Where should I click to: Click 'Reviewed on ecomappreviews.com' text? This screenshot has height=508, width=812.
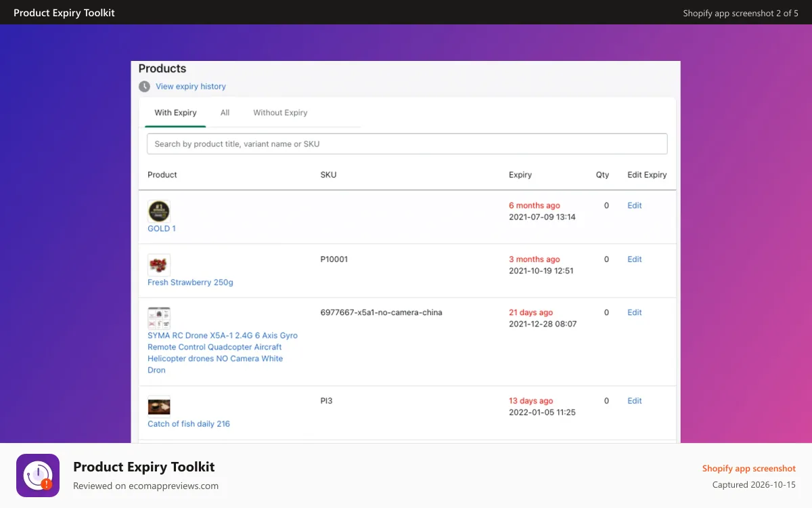[x=145, y=486]
